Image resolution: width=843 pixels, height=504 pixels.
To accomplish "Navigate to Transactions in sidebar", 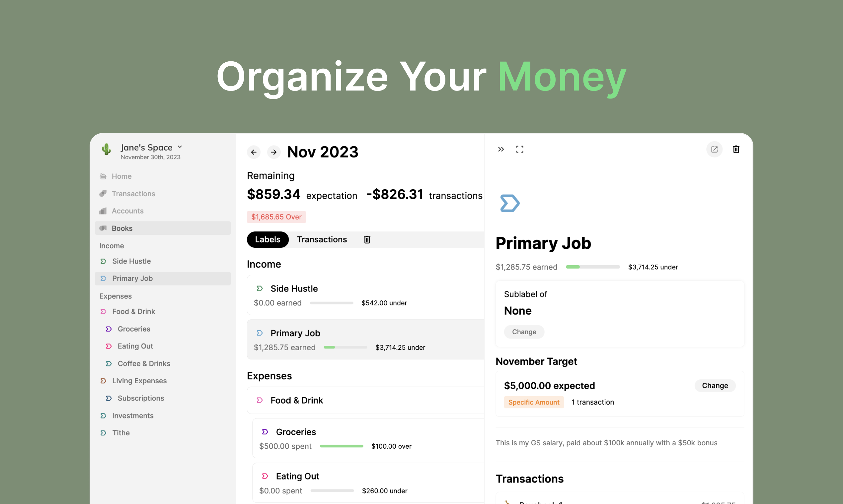I will [133, 193].
